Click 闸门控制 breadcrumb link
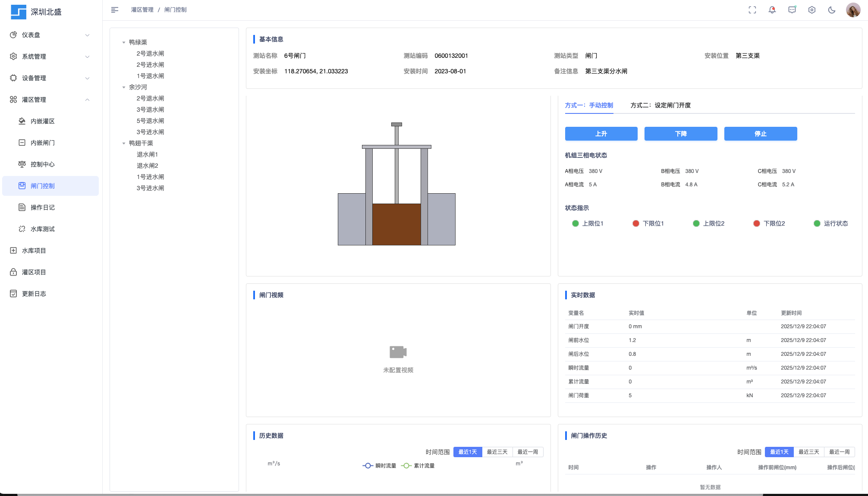Screen dimensions: 868x496 176,10
